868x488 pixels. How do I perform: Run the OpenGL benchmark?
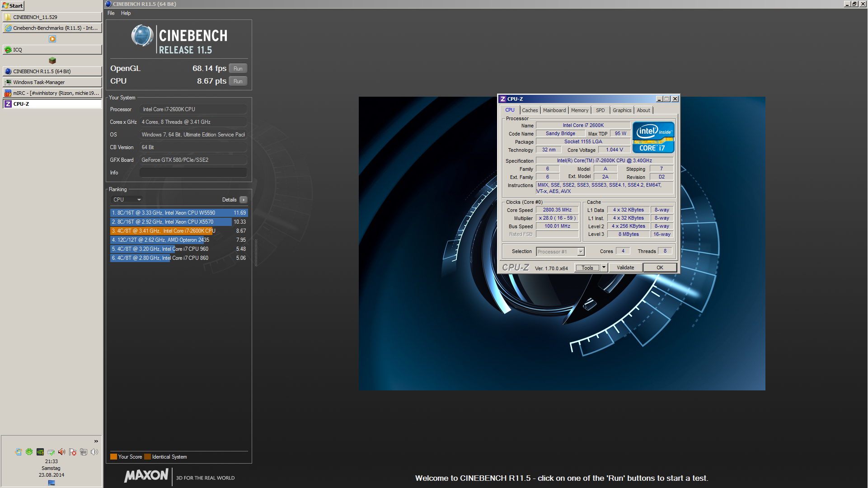(x=238, y=69)
